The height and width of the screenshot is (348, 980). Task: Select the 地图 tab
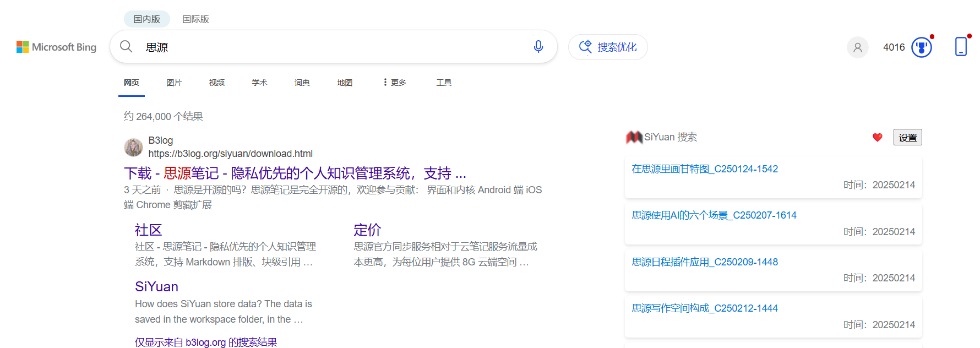pyautogui.click(x=345, y=83)
